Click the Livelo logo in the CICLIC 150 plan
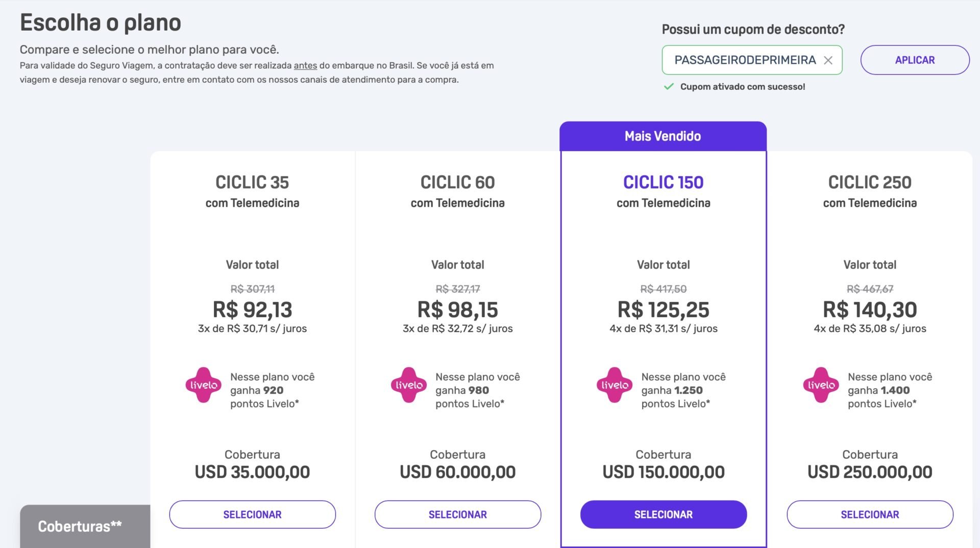This screenshot has height=548, width=980. click(x=615, y=385)
